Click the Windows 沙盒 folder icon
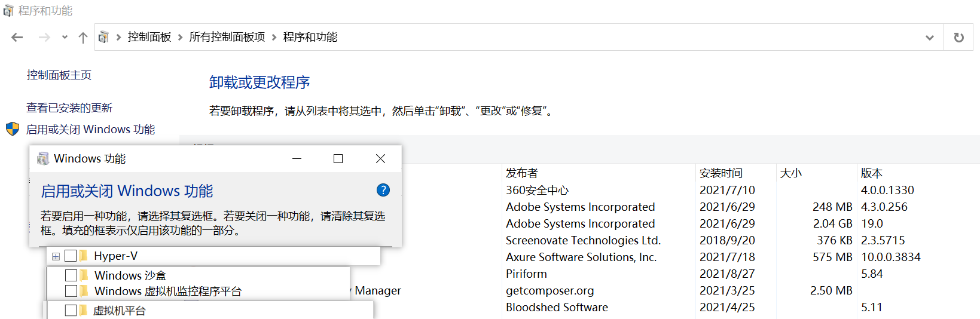The width and height of the screenshot is (980, 319). click(x=84, y=275)
